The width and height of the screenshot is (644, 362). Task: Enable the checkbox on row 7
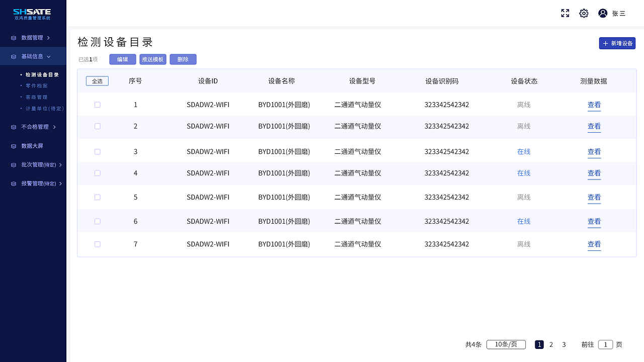(x=97, y=244)
